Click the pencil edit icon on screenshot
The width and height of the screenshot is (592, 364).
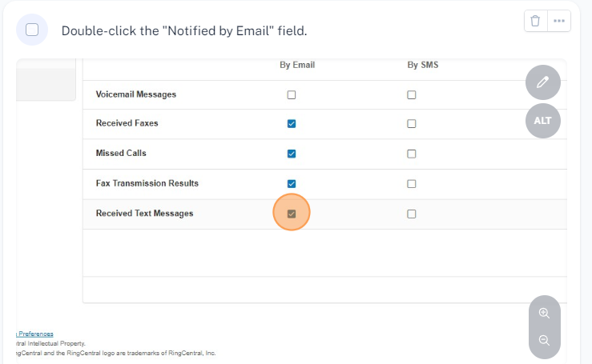[x=543, y=82]
